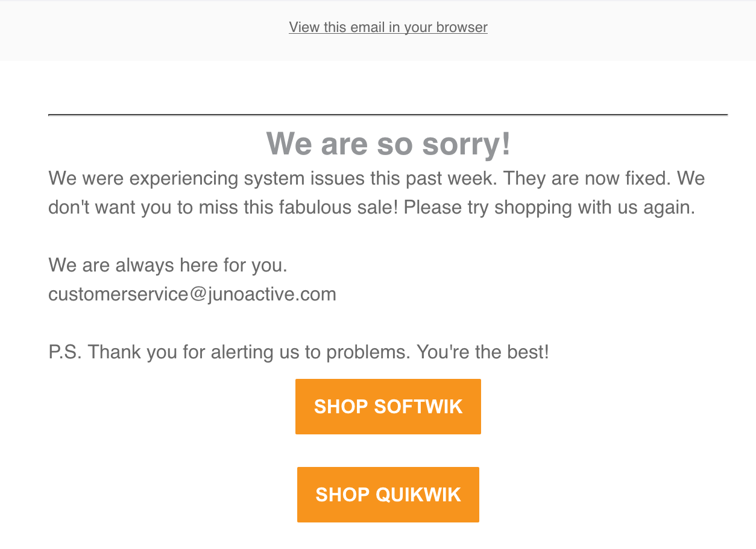Click the 'We are always here for you.' line
The height and width of the screenshot is (549, 756).
point(168,265)
